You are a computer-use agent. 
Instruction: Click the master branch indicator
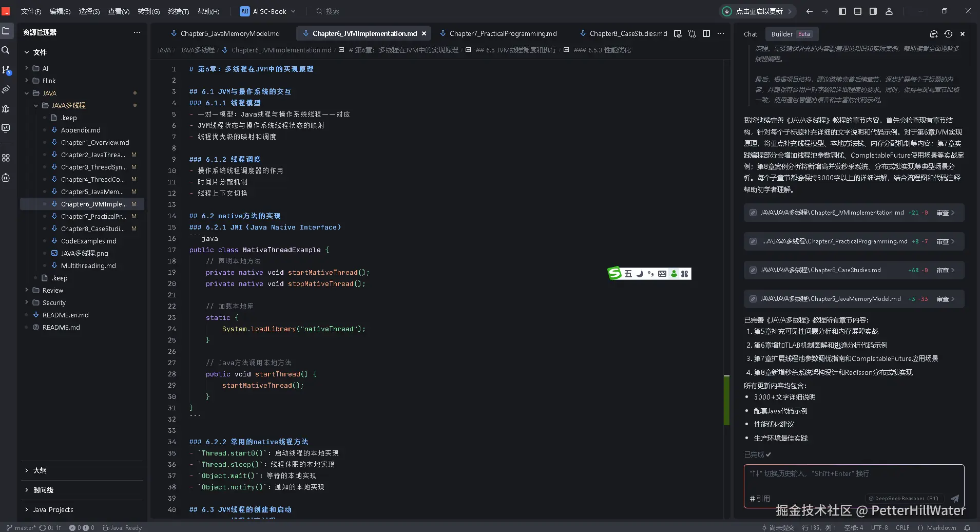click(22, 527)
